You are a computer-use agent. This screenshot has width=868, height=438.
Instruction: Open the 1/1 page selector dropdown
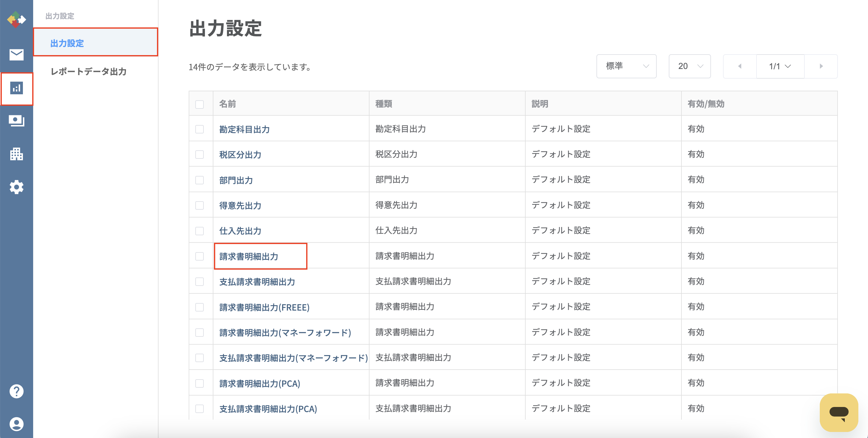coord(780,66)
